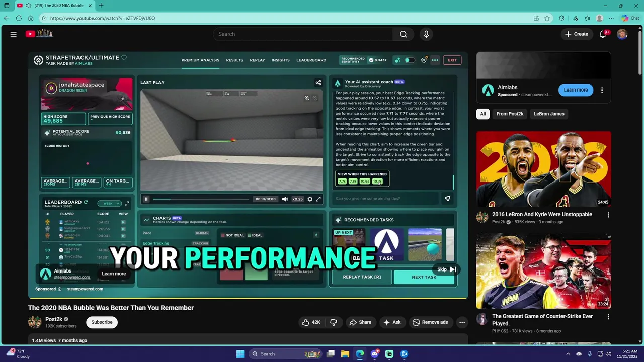Click Learn more on the ad overlay

pyautogui.click(x=114, y=274)
